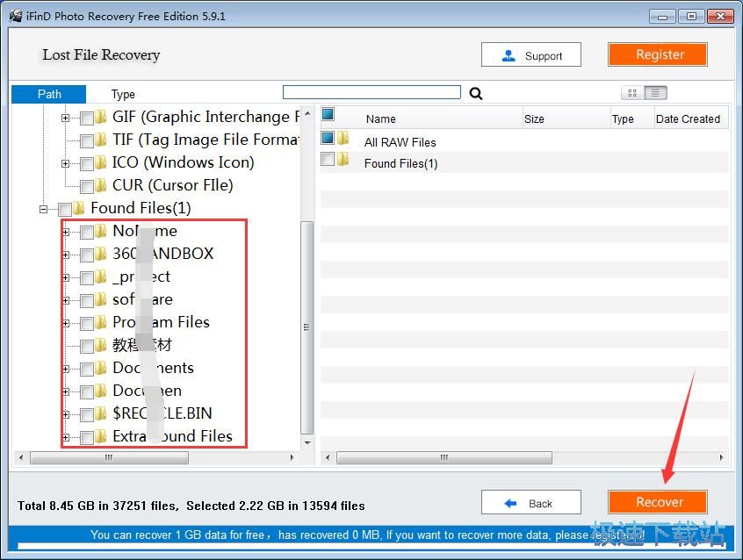Expand the software folder node
Image resolution: width=743 pixels, height=560 pixels.
[x=66, y=300]
